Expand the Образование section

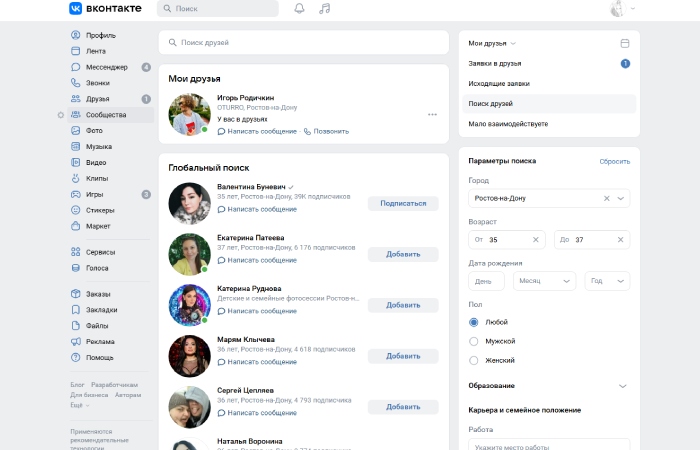point(622,386)
